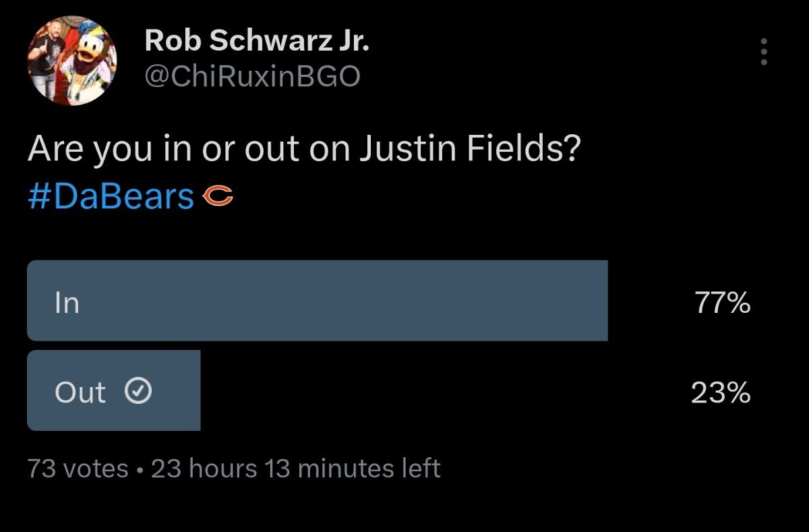
Task: Click the "In" option label text
Action: click(x=67, y=303)
